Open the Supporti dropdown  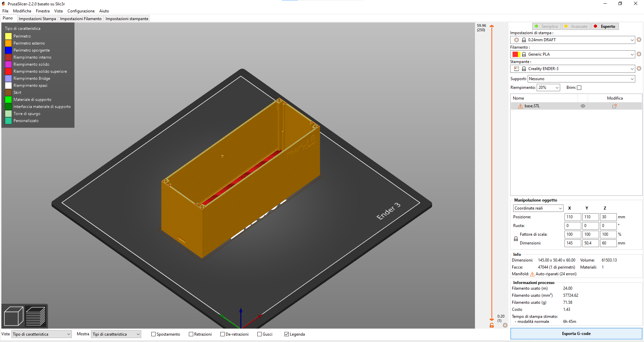pyautogui.click(x=581, y=79)
